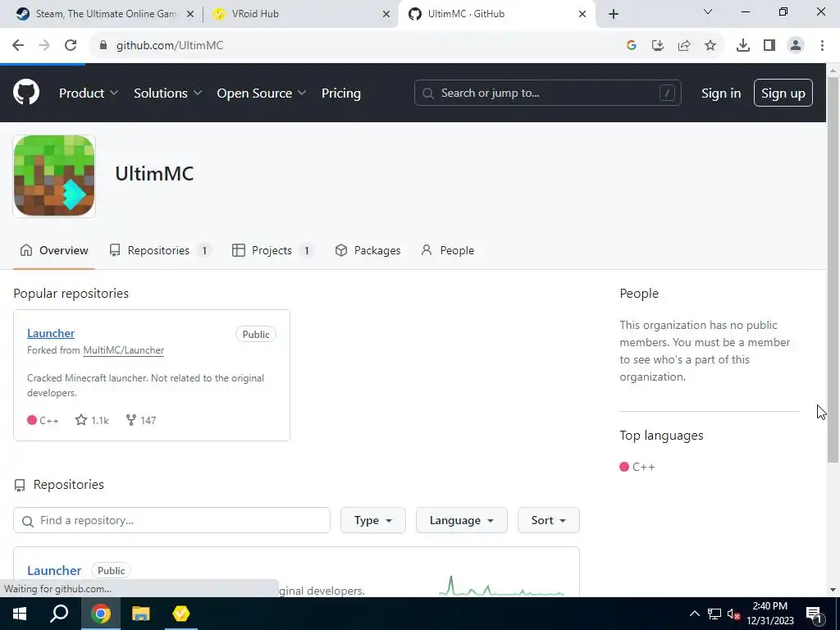The image size is (840, 630).
Task: Click the C++ language in Top languages
Action: (x=637, y=467)
